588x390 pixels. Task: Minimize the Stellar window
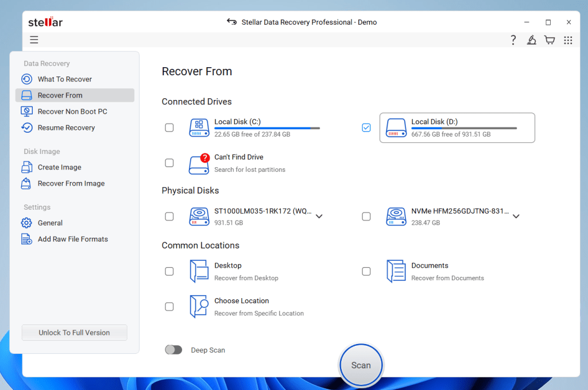pyautogui.click(x=527, y=22)
